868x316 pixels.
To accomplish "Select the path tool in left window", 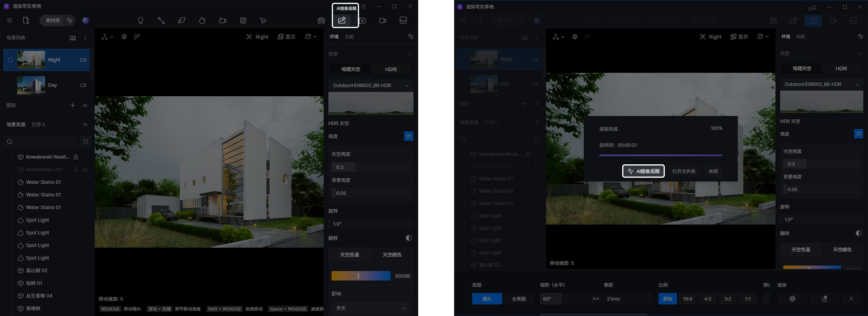I will [161, 21].
